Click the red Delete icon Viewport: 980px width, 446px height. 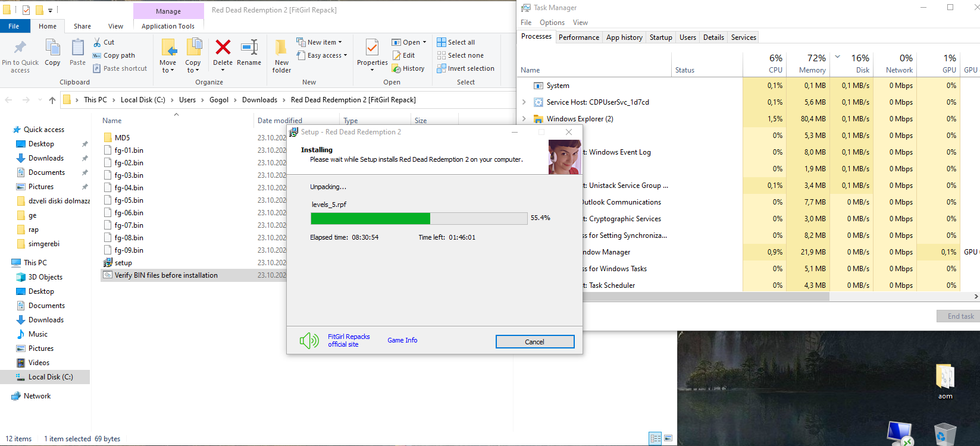223,47
